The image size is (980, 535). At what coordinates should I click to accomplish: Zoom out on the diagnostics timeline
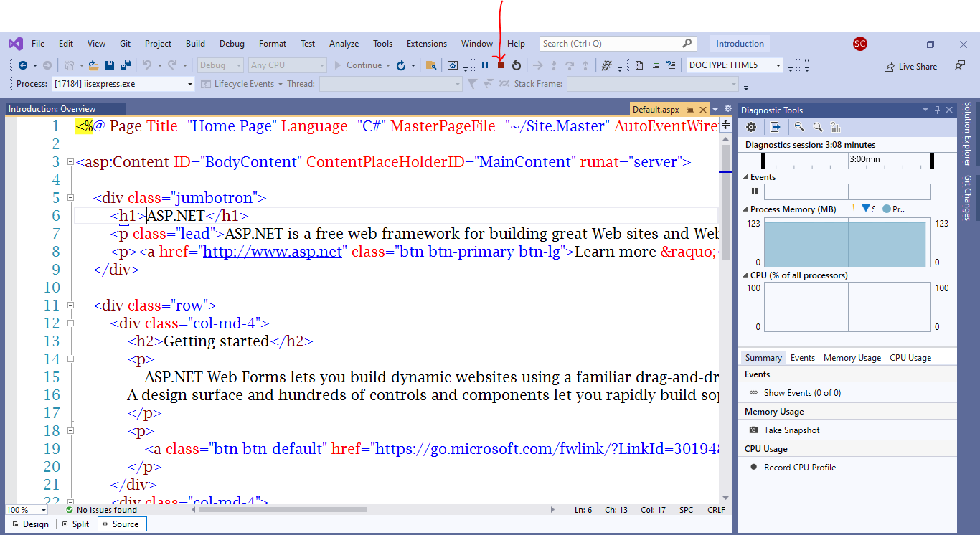(817, 127)
